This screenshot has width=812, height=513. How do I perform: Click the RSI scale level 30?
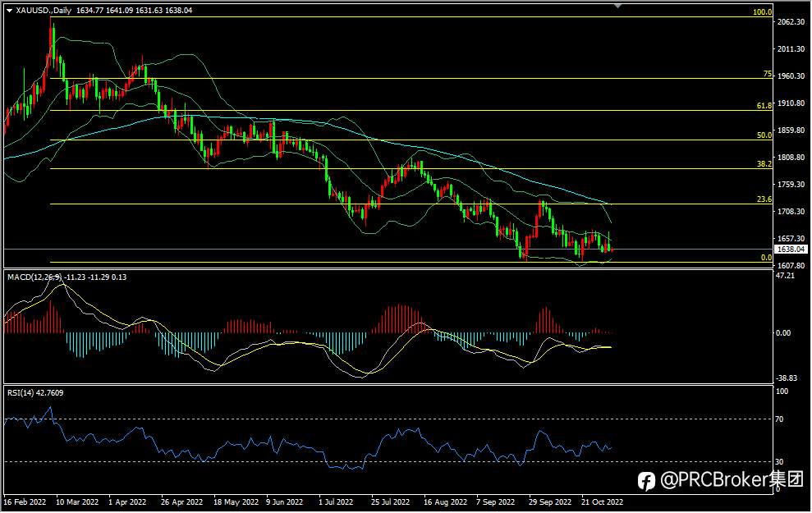pyautogui.click(x=779, y=462)
